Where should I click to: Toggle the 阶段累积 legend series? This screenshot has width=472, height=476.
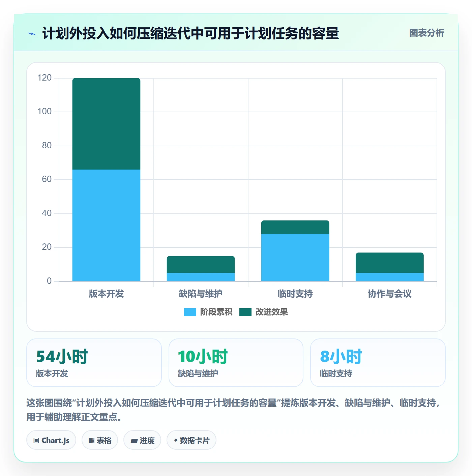208,312
